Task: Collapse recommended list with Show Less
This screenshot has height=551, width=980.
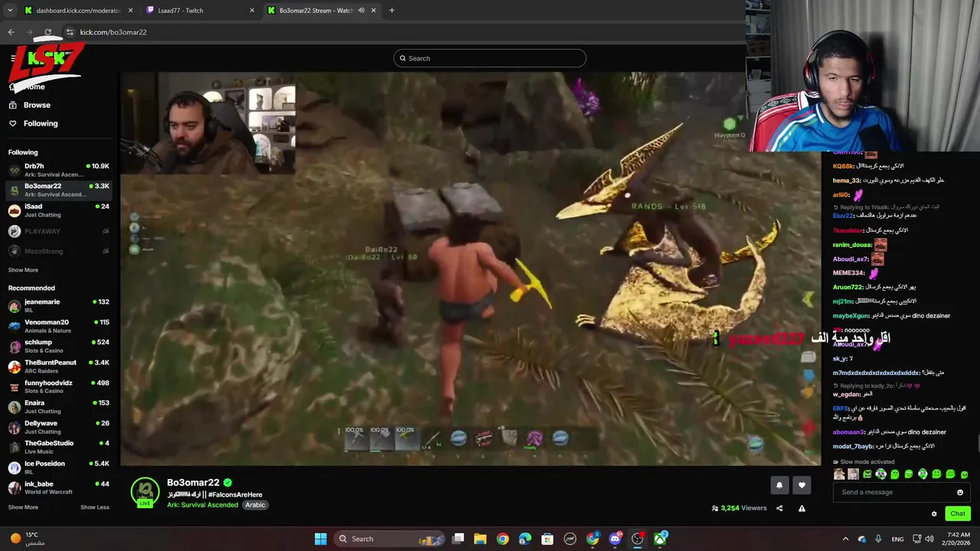Action: point(95,507)
